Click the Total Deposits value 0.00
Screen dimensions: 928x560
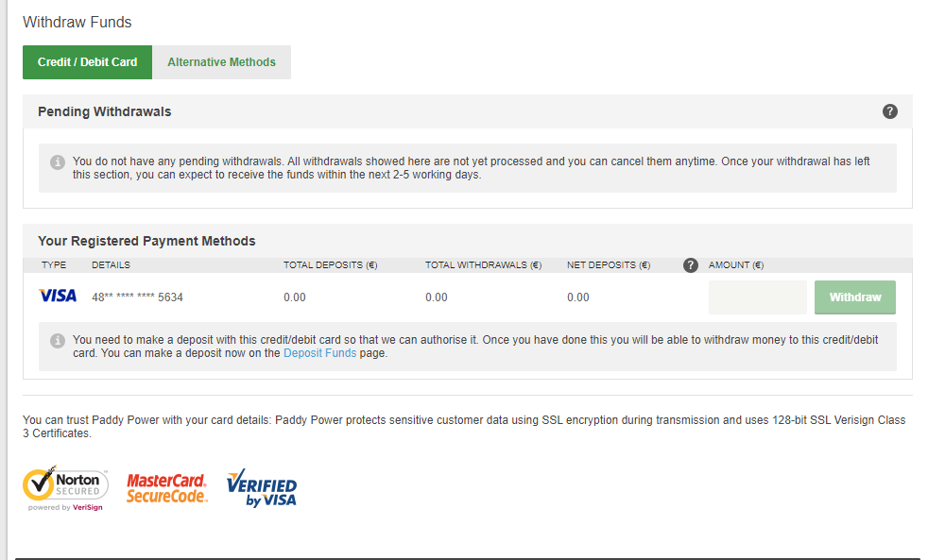(x=295, y=297)
